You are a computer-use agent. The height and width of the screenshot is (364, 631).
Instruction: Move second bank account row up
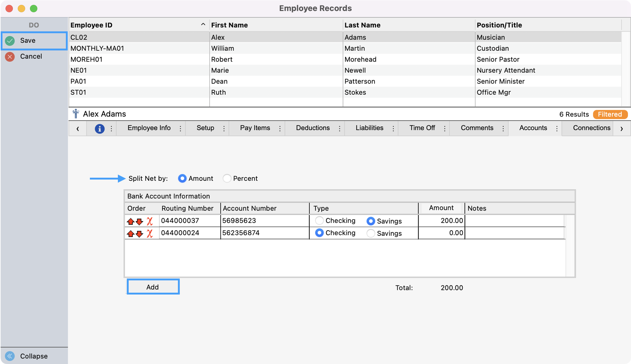coord(131,234)
